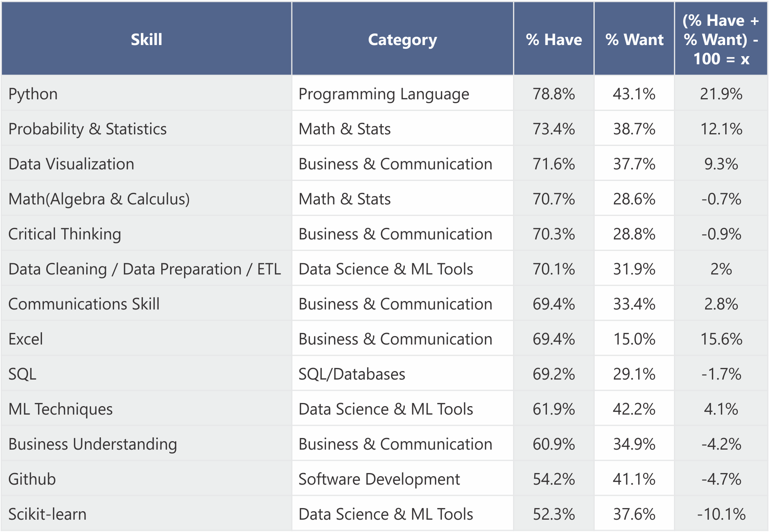
Task: Click the Category column header
Action: tap(402, 38)
